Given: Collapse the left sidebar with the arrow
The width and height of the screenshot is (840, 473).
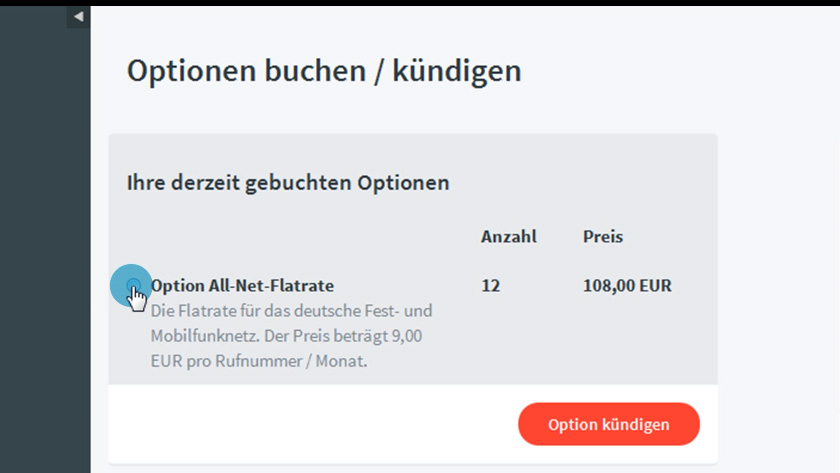Looking at the screenshot, I should coord(78,17).
